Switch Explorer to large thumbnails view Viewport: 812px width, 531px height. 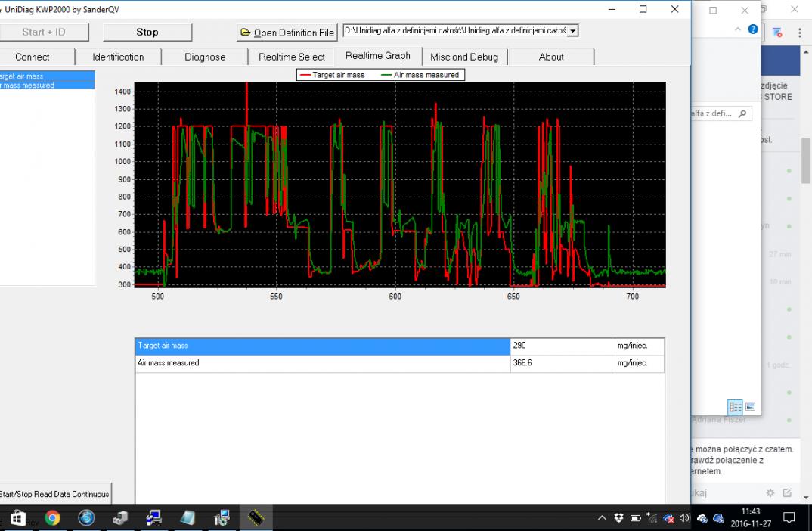(750, 406)
